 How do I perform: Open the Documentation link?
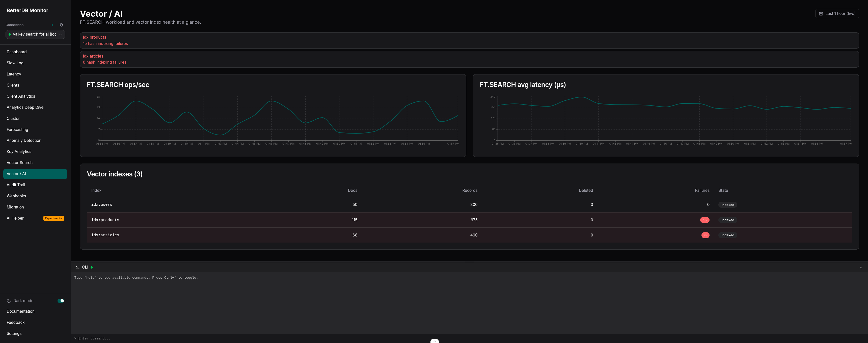(20, 311)
